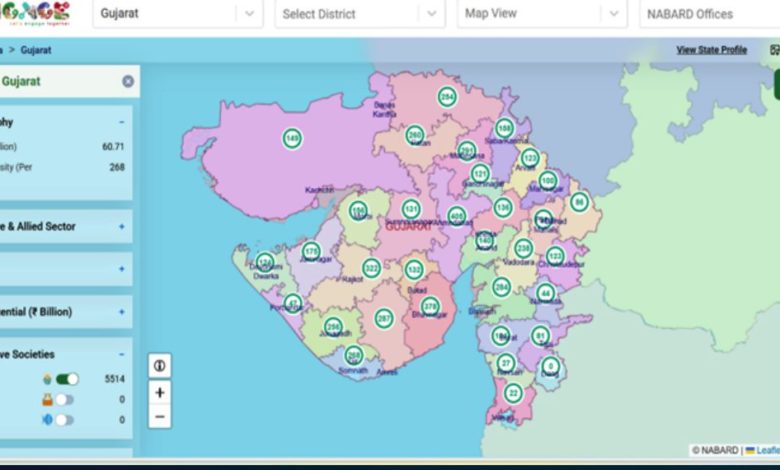Zoom out of the map
The height and width of the screenshot is (470, 780).
[160, 417]
